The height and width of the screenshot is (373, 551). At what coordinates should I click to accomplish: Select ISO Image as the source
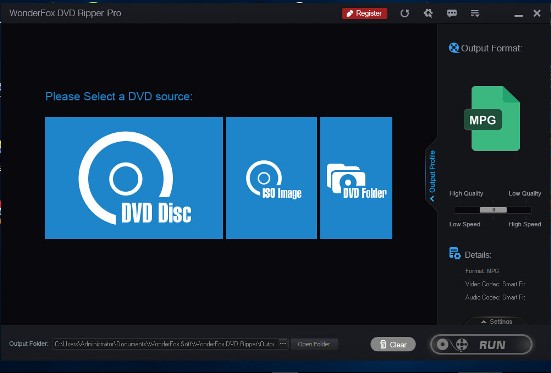271,178
